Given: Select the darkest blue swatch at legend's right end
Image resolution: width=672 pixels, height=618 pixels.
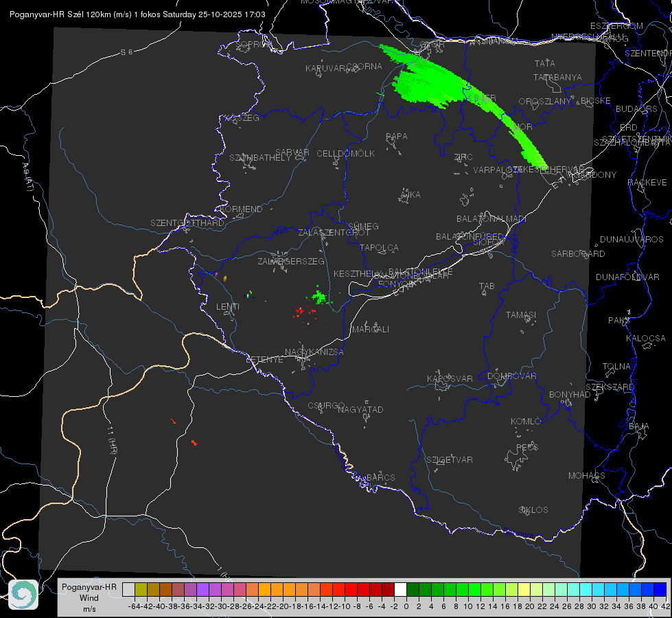Looking at the screenshot, I should [x=660, y=589].
